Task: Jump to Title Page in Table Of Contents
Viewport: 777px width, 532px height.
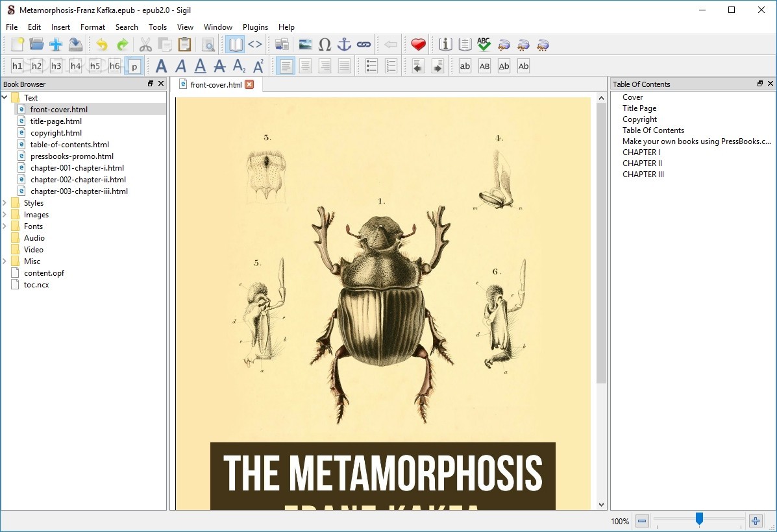Action: [639, 108]
